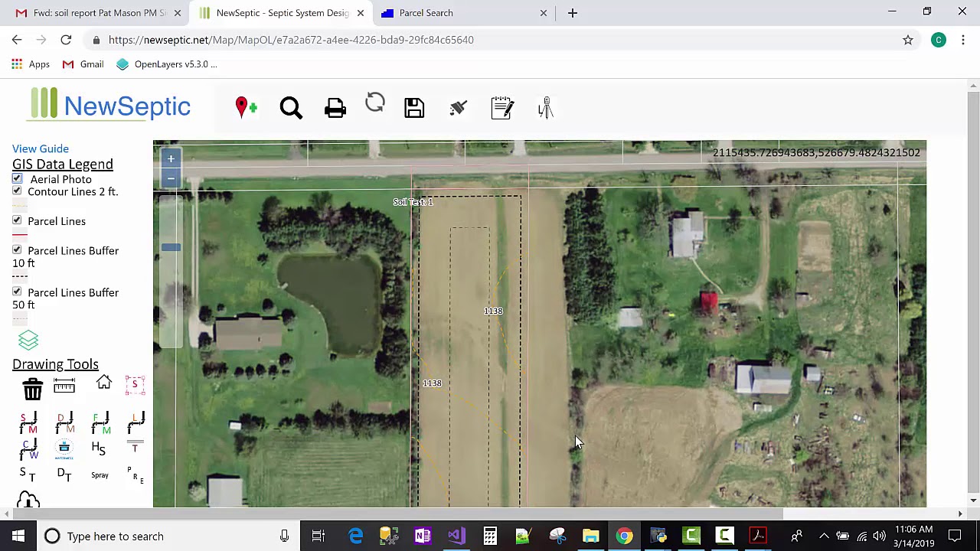Select the house drawing tool
The image size is (980, 551).
point(104,383)
